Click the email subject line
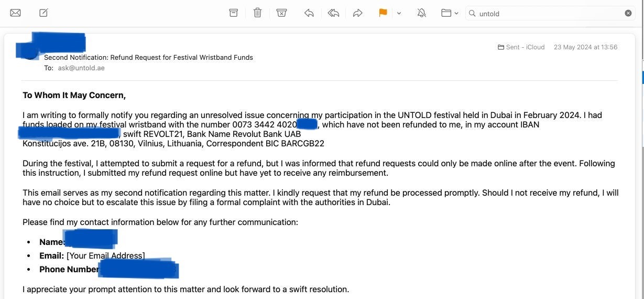The image size is (644, 299). [x=148, y=58]
